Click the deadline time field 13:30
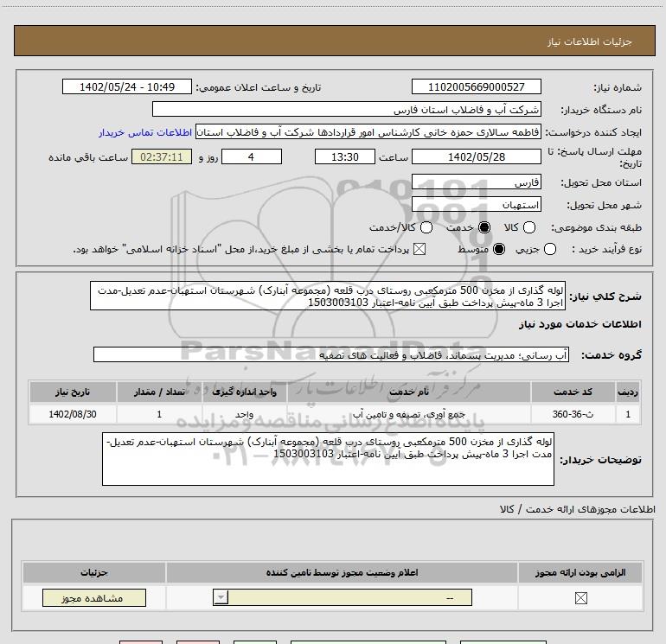666x644 pixels. (x=345, y=156)
